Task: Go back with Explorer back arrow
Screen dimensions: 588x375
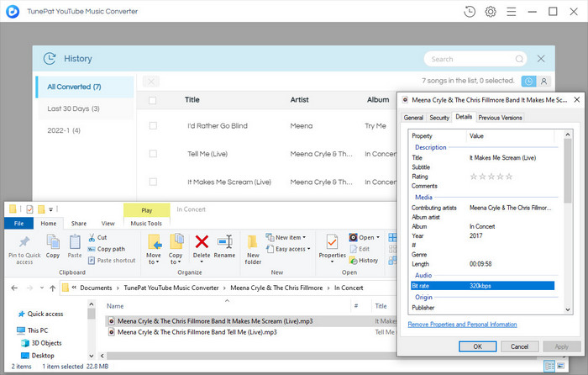Action: tap(14, 288)
